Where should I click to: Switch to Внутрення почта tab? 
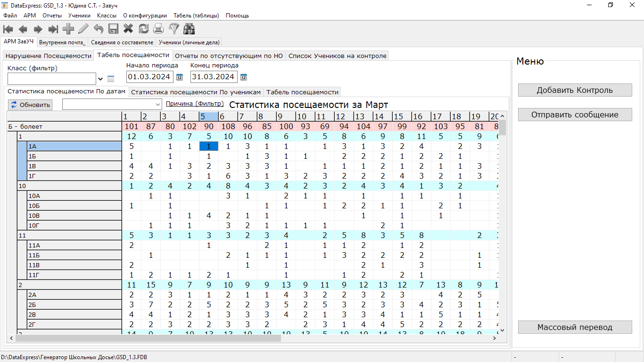point(62,42)
